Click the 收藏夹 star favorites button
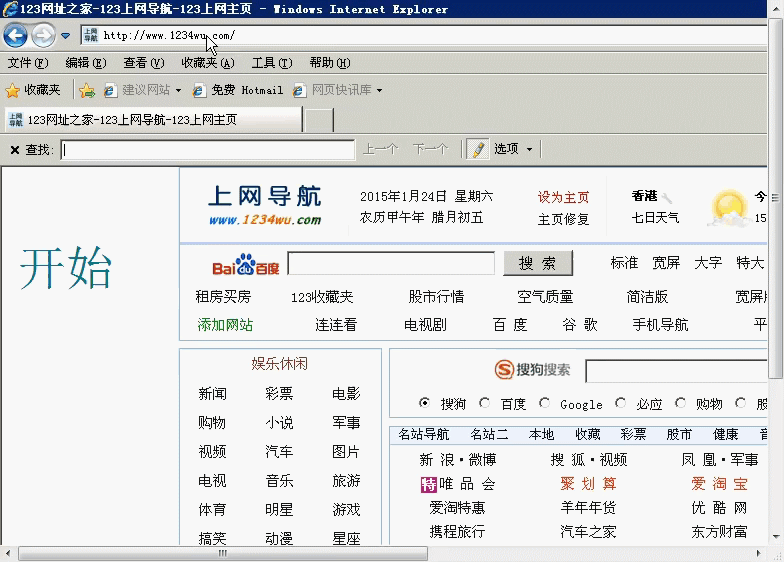 click(x=33, y=90)
